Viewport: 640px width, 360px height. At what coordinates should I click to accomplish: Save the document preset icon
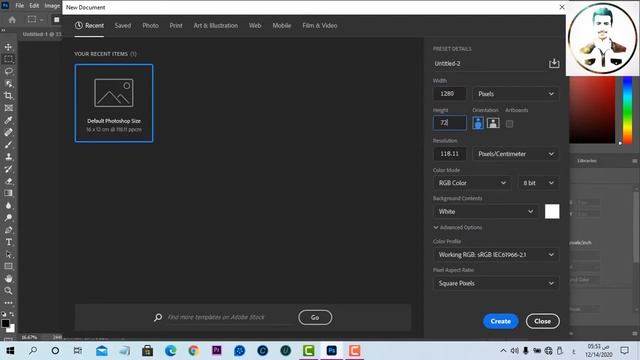[554, 63]
